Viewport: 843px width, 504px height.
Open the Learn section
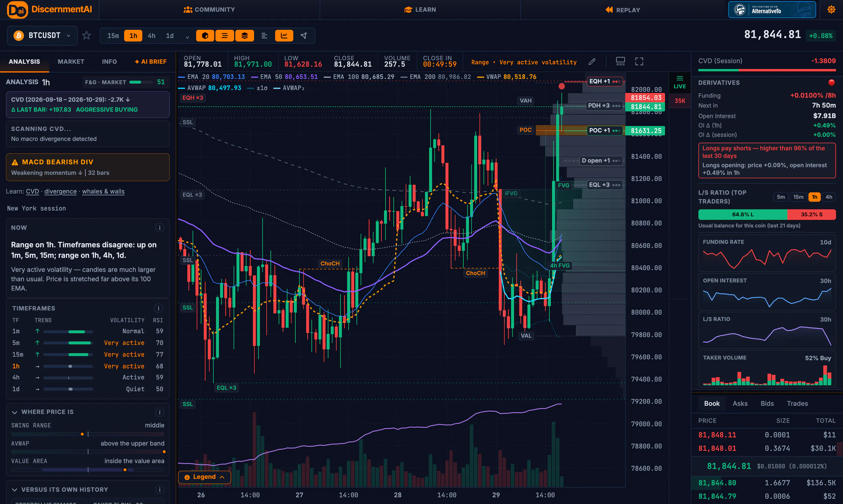(420, 10)
